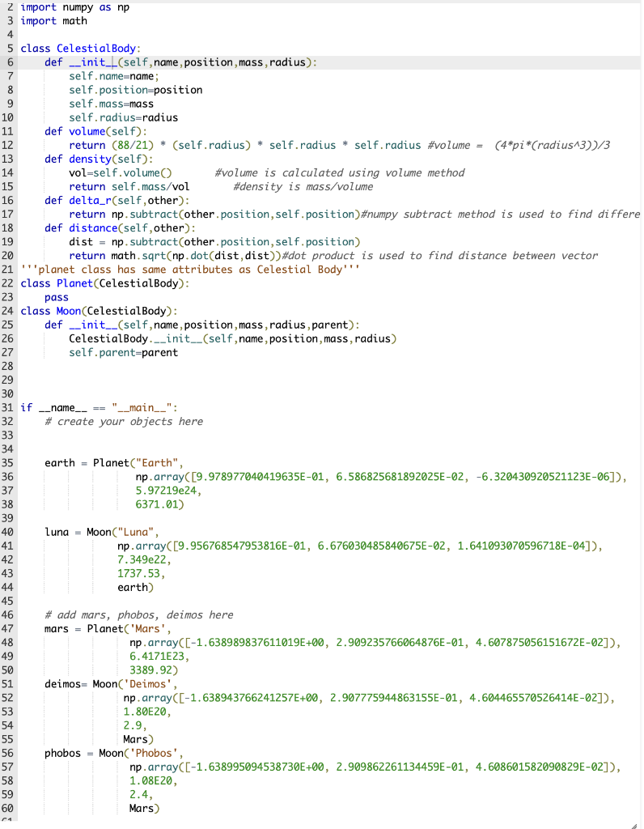This screenshot has width=644, height=829.
Task: Click "phobos = Moon('Phobos'," line
Action: pos(114,753)
